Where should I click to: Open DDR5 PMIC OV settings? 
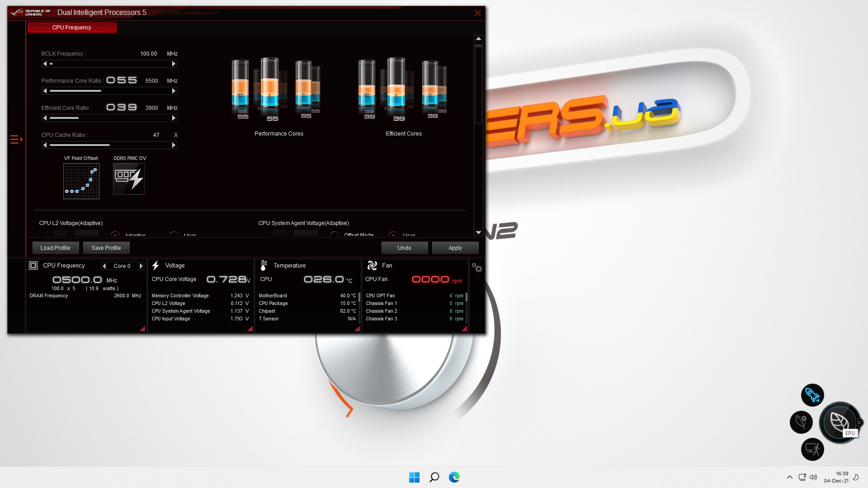point(129,179)
